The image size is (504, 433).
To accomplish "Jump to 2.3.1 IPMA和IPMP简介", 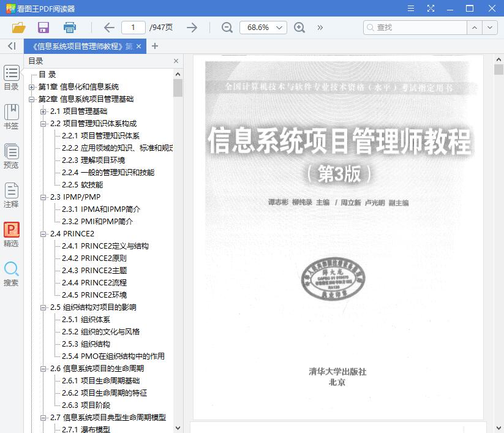I will click(101, 209).
